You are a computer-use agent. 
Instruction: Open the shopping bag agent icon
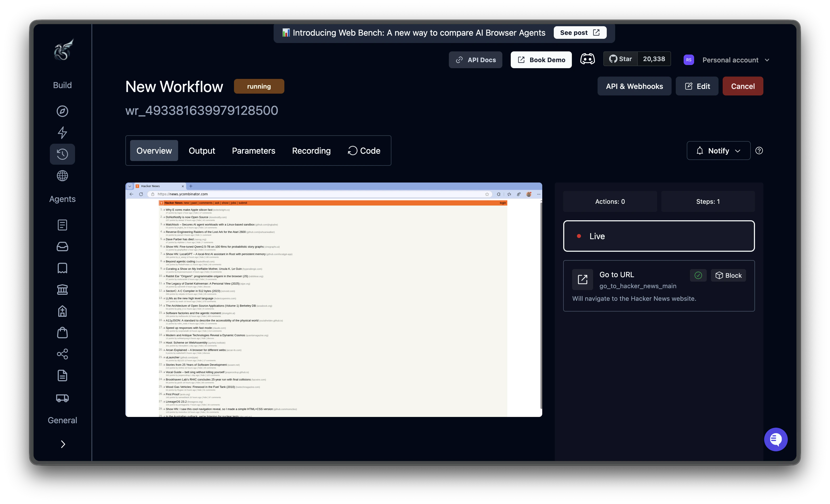coord(62,333)
